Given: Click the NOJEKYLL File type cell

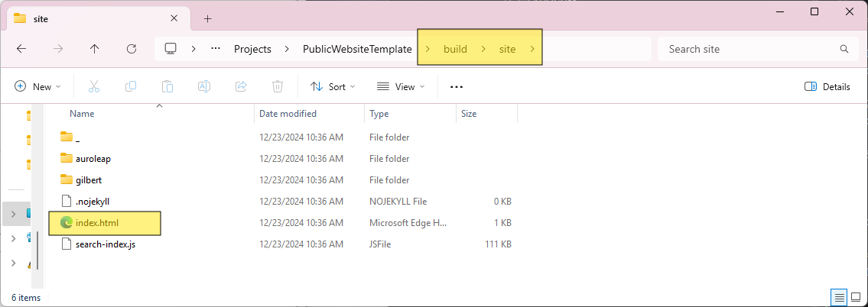Looking at the screenshot, I should [x=398, y=202].
